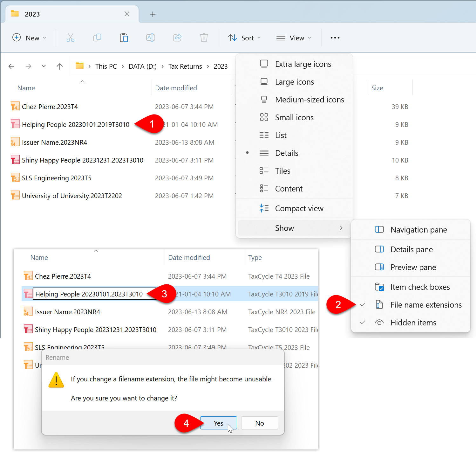
Task: Expand chevron after DATA (D:) in path
Action: (162, 66)
